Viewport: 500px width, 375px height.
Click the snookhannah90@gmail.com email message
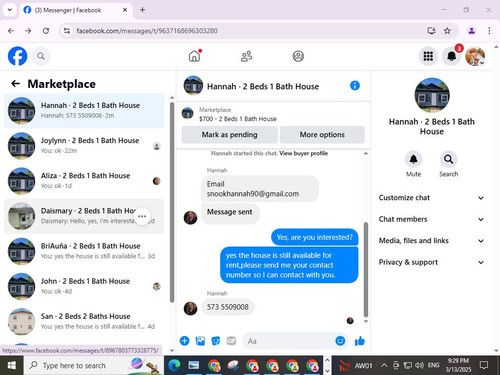[x=260, y=189]
